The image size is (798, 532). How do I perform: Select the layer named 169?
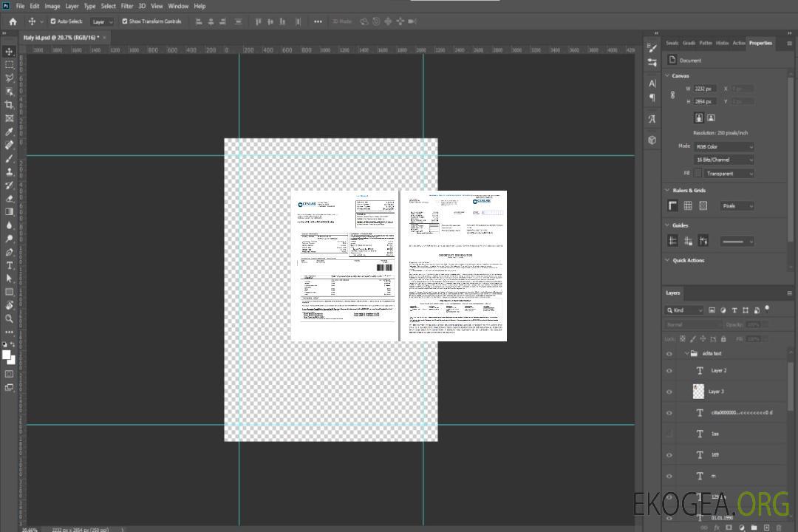[x=715, y=454]
